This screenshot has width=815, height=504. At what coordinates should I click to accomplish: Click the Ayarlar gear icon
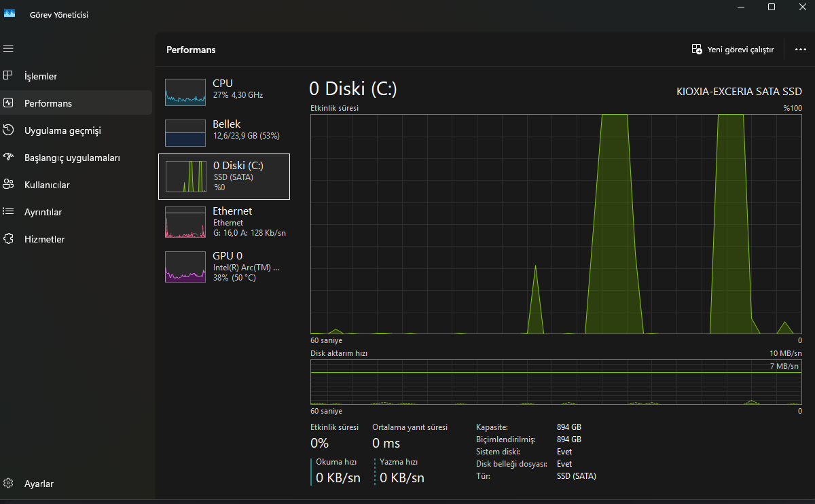[8, 484]
